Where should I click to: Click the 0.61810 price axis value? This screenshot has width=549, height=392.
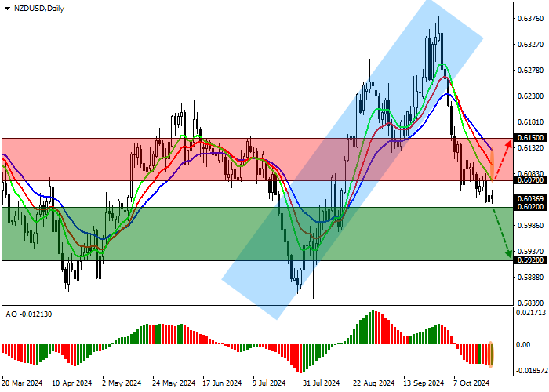530,122
